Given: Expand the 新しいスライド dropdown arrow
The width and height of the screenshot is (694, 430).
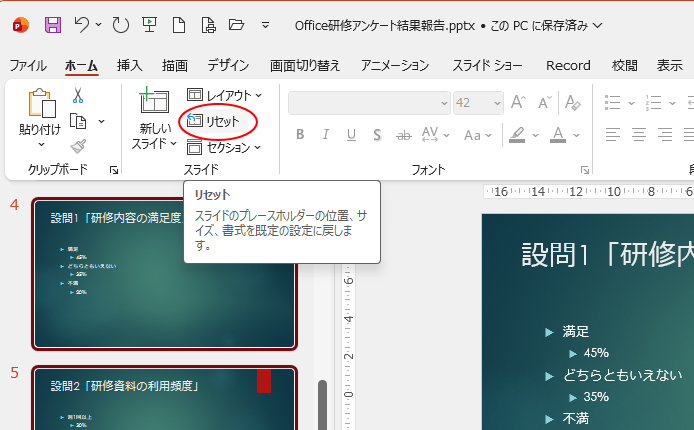Looking at the screenshot, I should (174, 143).
